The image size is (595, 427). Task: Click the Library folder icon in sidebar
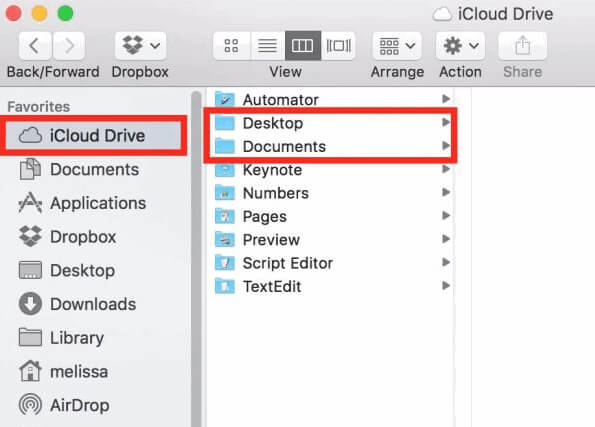pos(30,337)
